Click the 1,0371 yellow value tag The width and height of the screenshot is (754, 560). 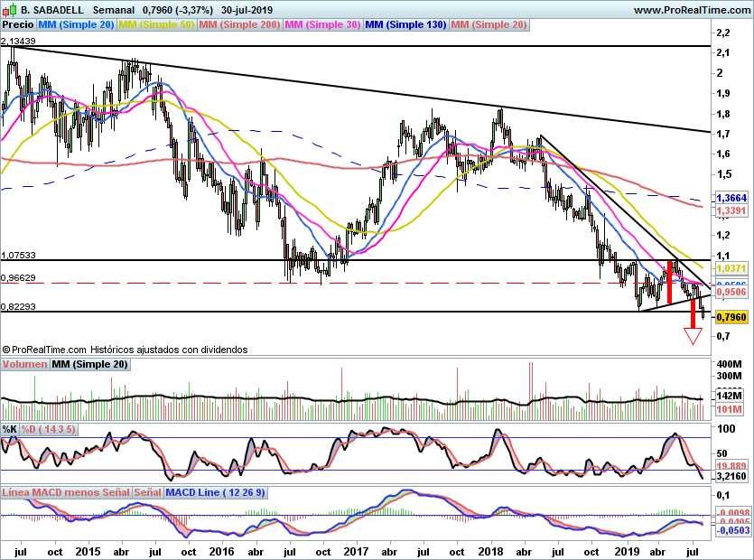click(x=731, y=268)
